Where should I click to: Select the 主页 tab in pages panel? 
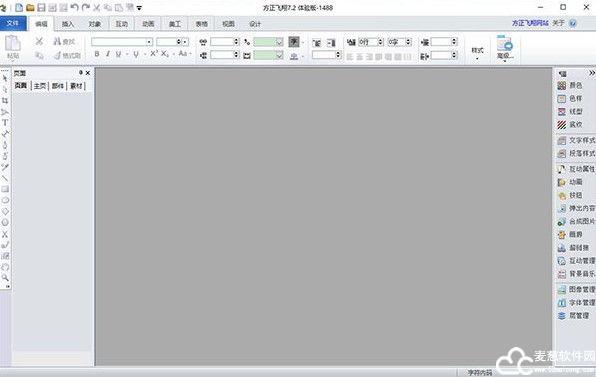40,86
